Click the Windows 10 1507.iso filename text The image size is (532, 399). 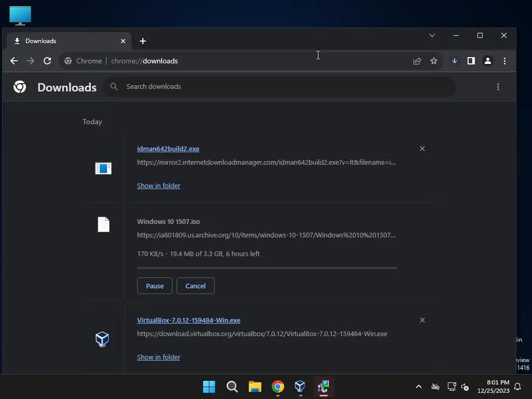point(168,221)
